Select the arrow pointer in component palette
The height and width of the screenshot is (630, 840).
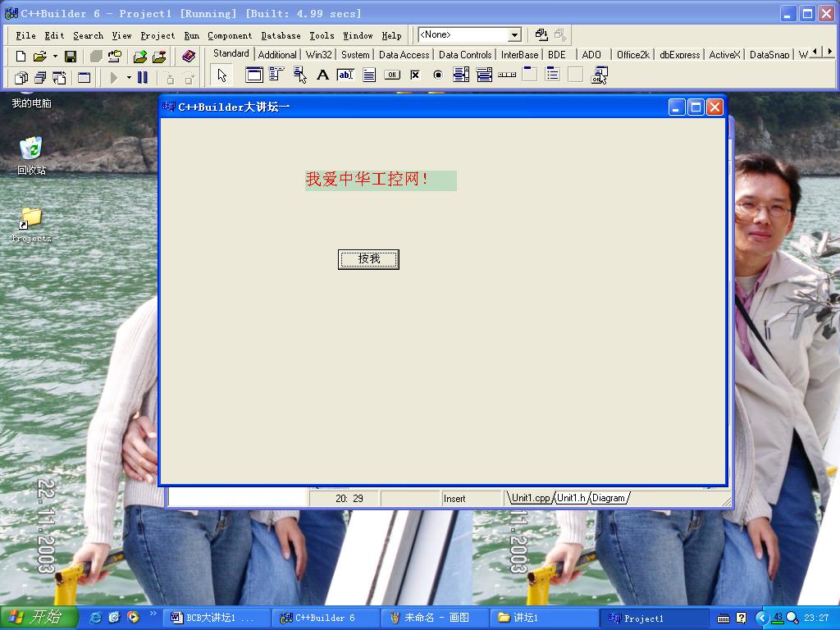coord(221,75)
